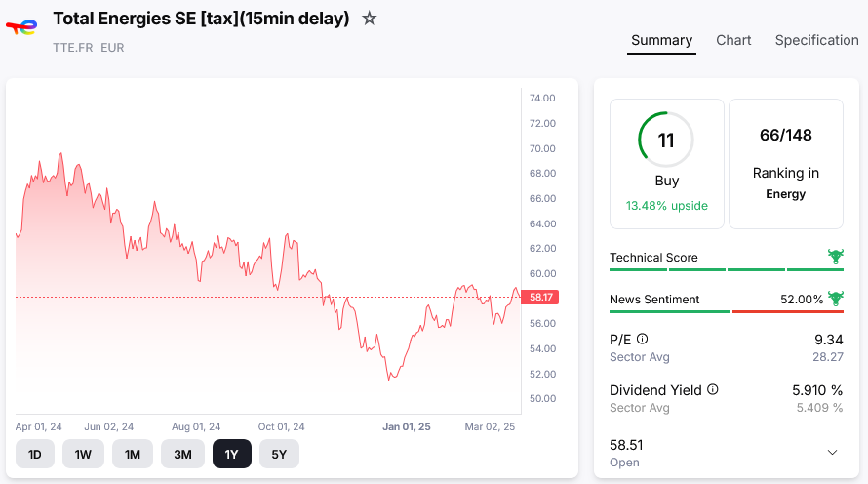Click the circular score gauge showing 11
Image resolution: width=868 pixels, height=484 pixels.
(x=666, y=140)
